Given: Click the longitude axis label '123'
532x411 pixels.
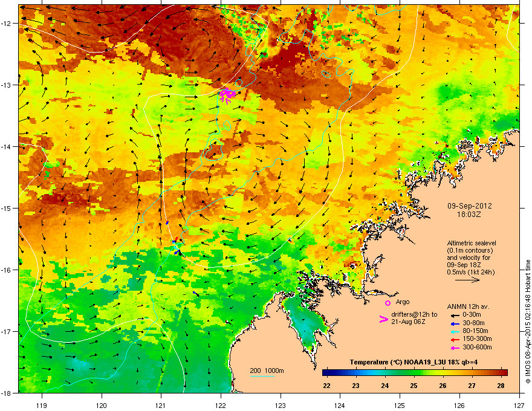Looking at the screenshot, I should point(281,405).
